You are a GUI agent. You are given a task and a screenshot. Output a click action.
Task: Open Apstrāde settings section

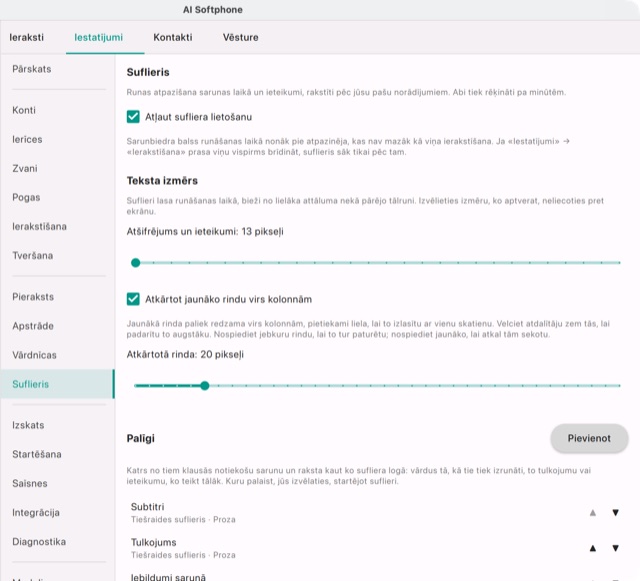pos(58,326)
